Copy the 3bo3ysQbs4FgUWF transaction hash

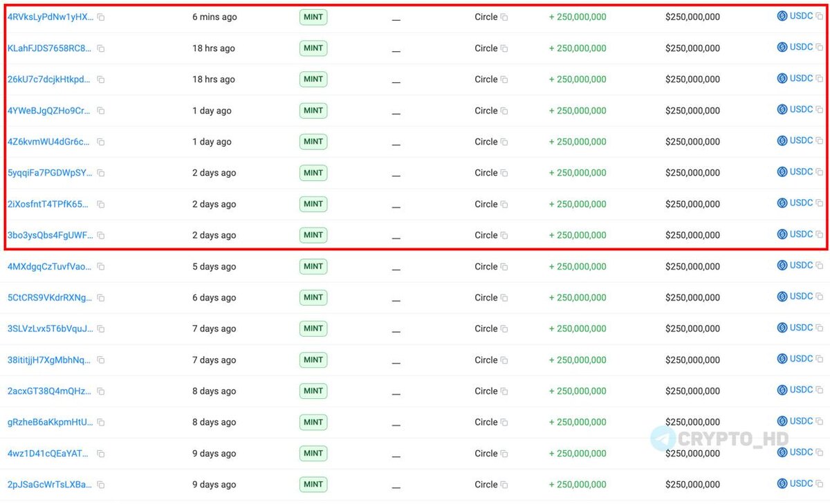(101, 235)
